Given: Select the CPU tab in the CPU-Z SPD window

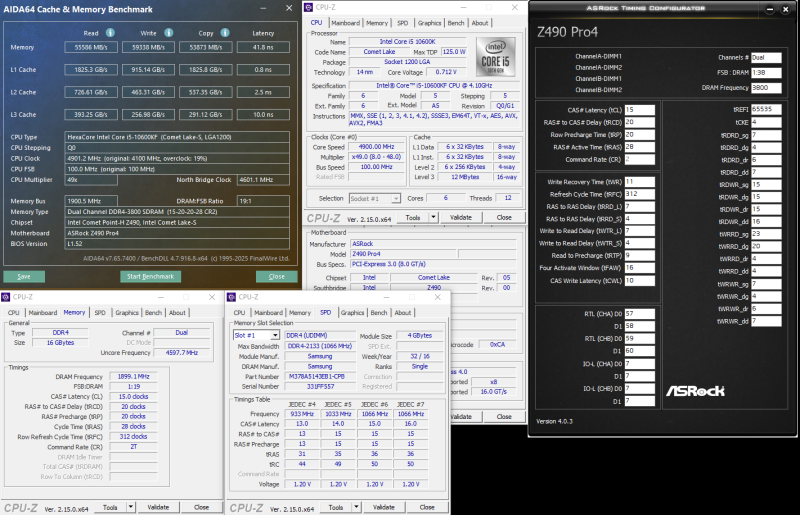Looking at the screenshot, I should pyautogui.click(x=239, y=313).
